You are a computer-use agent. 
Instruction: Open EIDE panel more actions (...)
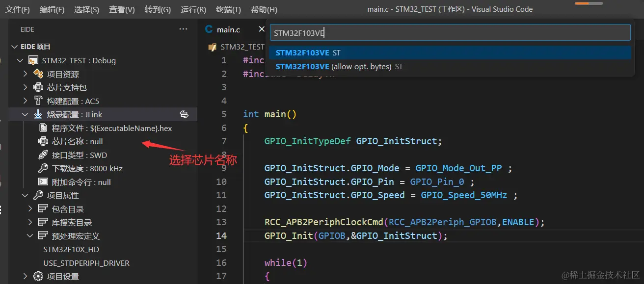point(183,29)
